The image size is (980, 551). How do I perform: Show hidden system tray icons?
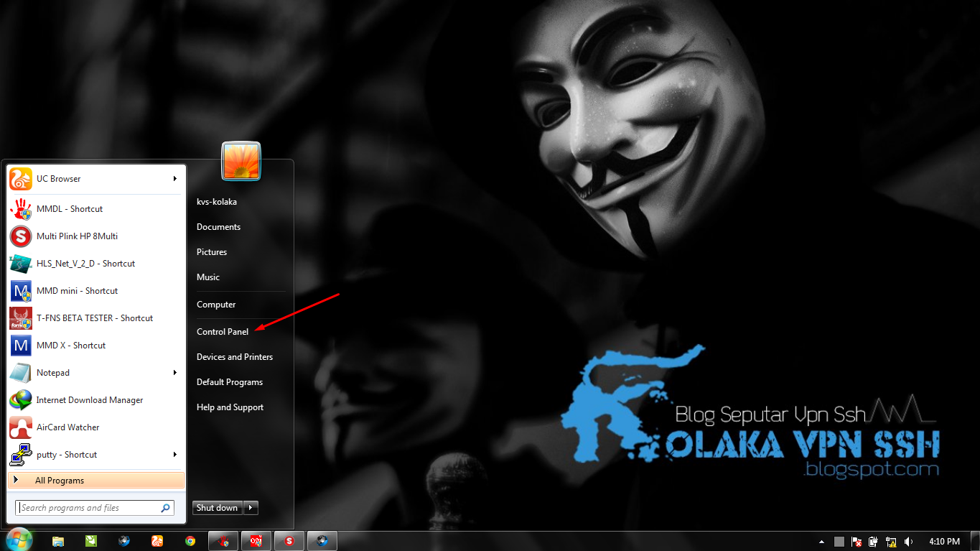click(x=821, y=541)
